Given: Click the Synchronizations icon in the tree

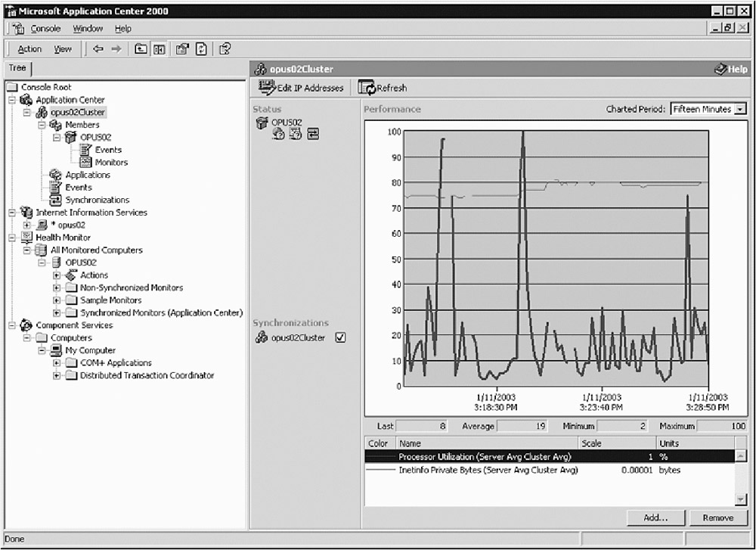Looking at the screenshot, I should [x=55, y=200].
